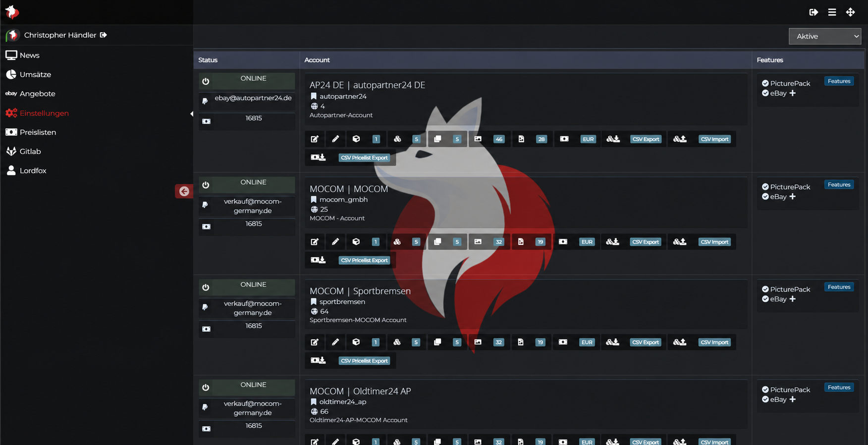This screenshot has height=445, width=868.
Task: Click the pencil icon in MOCOM | MOCOM row
Action: pyautogui.click(x=335, y=242)
